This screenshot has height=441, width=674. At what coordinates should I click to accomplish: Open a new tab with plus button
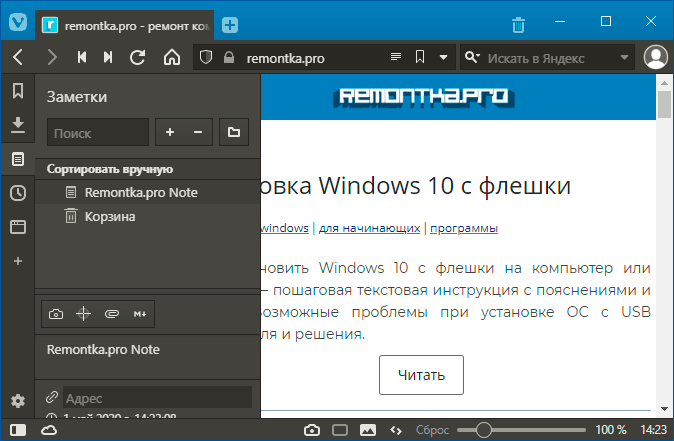(230, 25)
